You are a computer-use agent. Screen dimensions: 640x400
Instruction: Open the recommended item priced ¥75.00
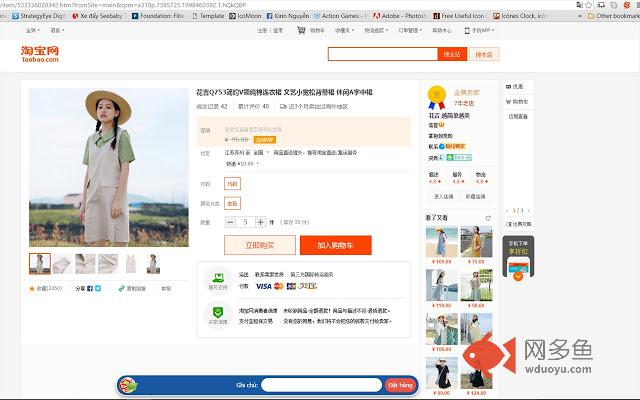click(476, 242)
